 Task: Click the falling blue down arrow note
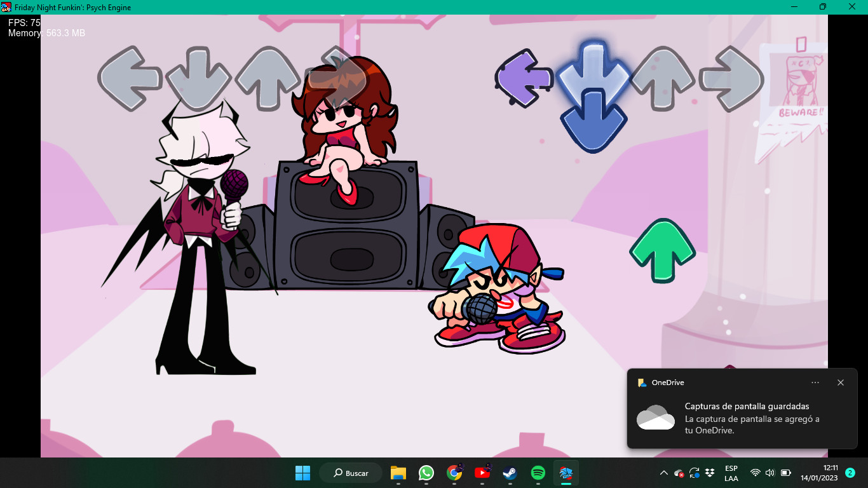pyautogui.click(x=593, y=121)
